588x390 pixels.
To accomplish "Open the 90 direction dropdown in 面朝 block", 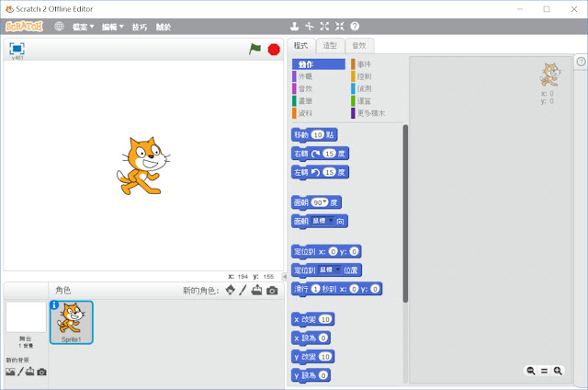I will [x=324, y=202].
